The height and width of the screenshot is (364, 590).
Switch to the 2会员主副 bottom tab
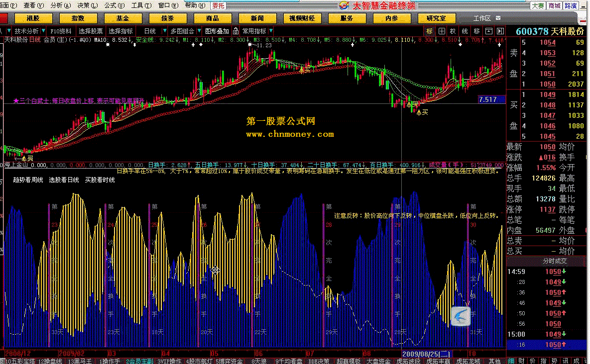[139, 361]
